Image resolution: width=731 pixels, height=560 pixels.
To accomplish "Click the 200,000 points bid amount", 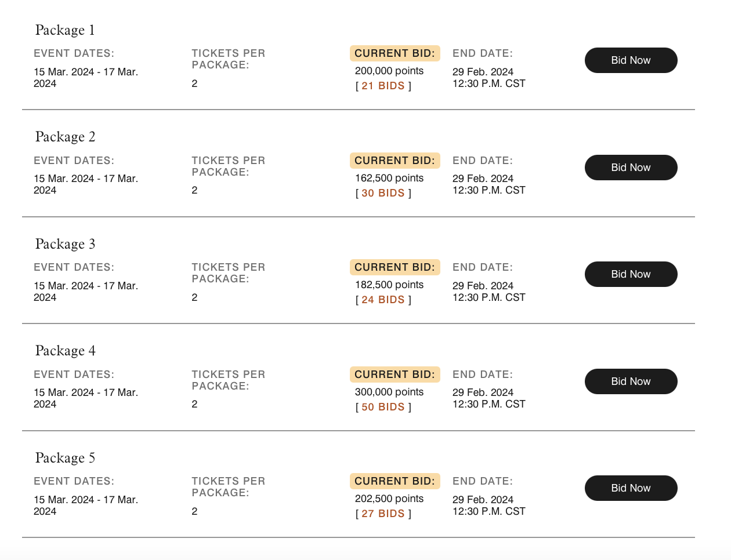I will click(389, 71).
